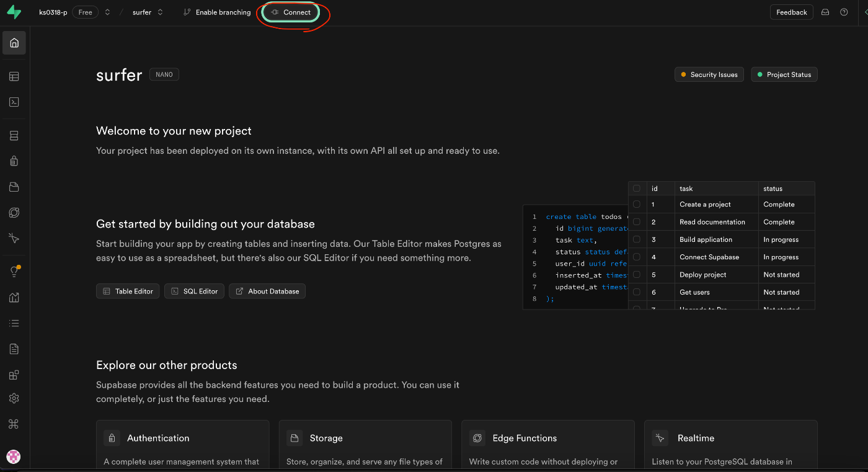Open the About Database link
The height and width of the screenshot is (472, 868).
click(x=267, y=291)
